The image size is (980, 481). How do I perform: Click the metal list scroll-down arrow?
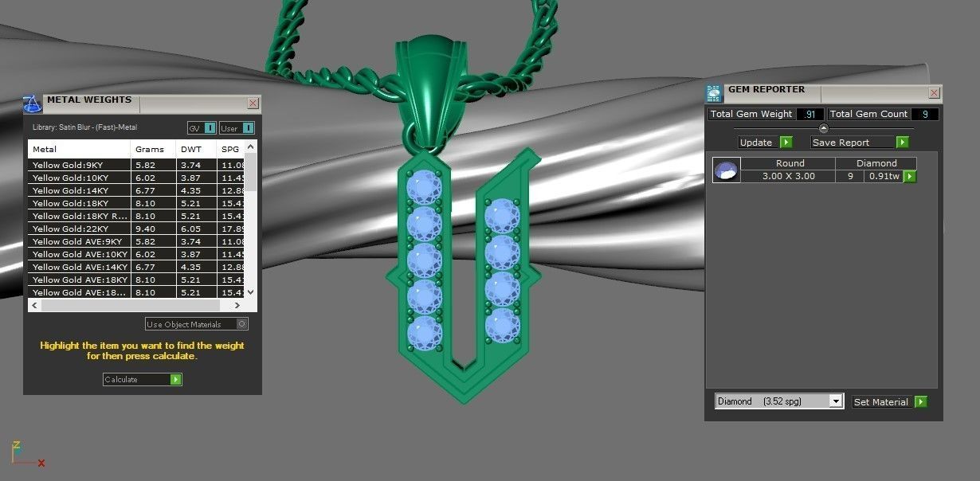(x=251, y=292)
